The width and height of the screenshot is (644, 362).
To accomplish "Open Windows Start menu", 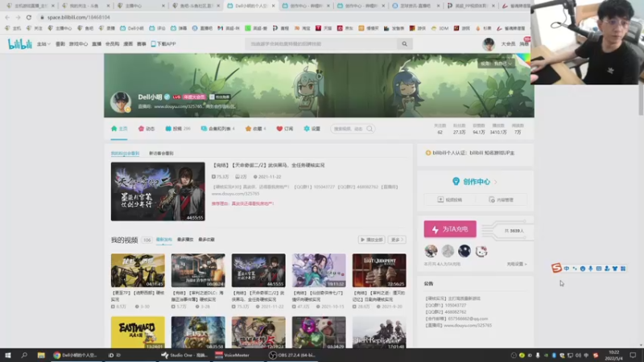I will tap(8, 356).
